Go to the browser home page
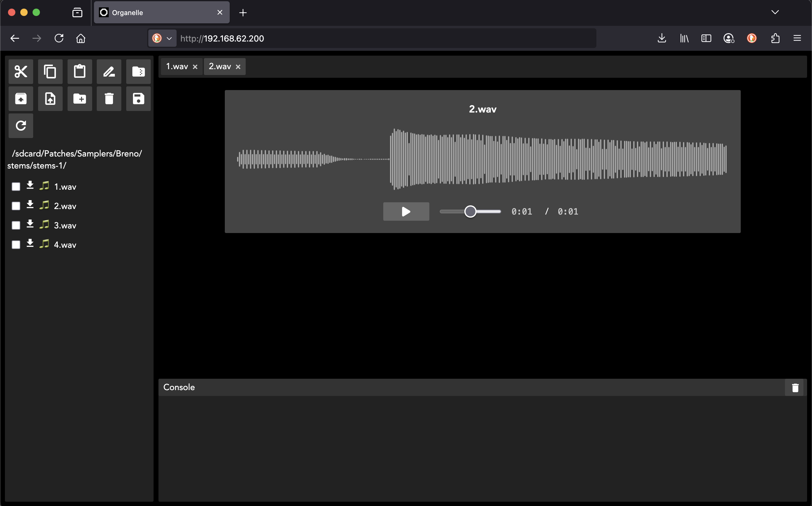The image size is (812, 506). click(x=80, y=38)
